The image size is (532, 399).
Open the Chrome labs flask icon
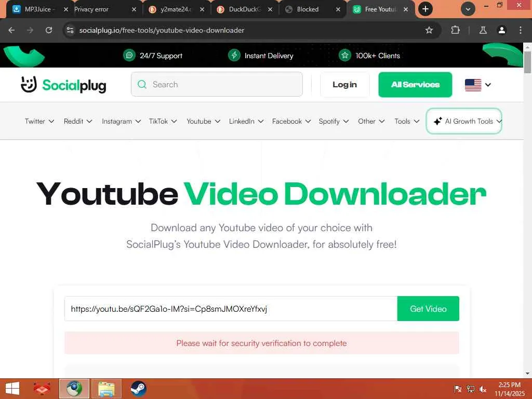pos(483,30)
